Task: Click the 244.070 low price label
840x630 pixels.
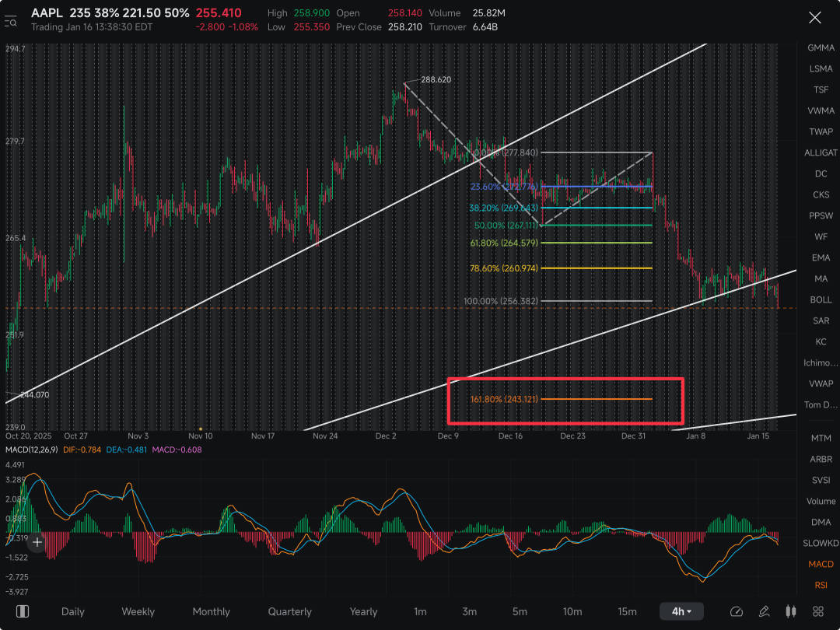Action: [x=34, y=395]
